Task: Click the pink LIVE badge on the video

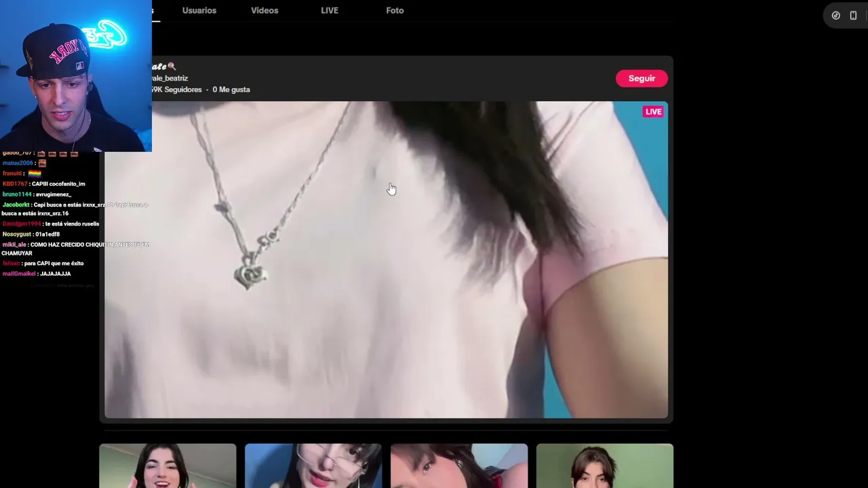Action: 653,112
